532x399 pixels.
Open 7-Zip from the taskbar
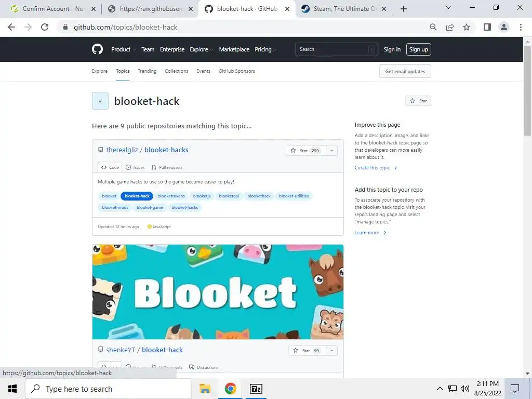[256, 389]
